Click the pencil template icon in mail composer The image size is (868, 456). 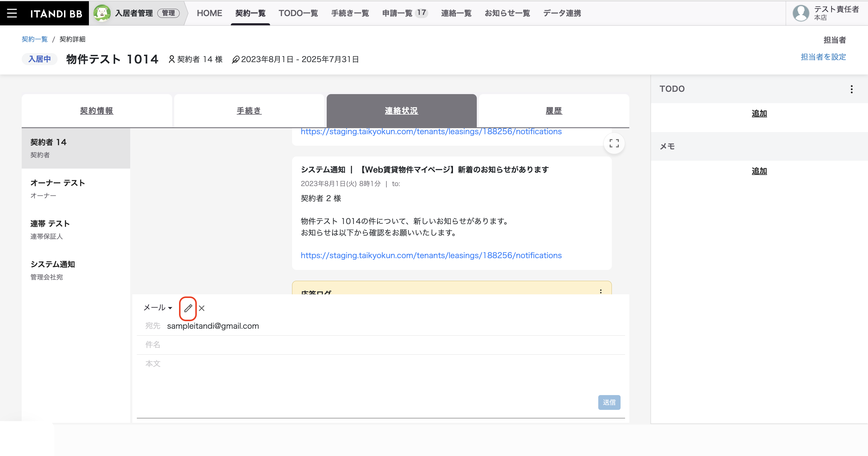click(x=188, y=308)
